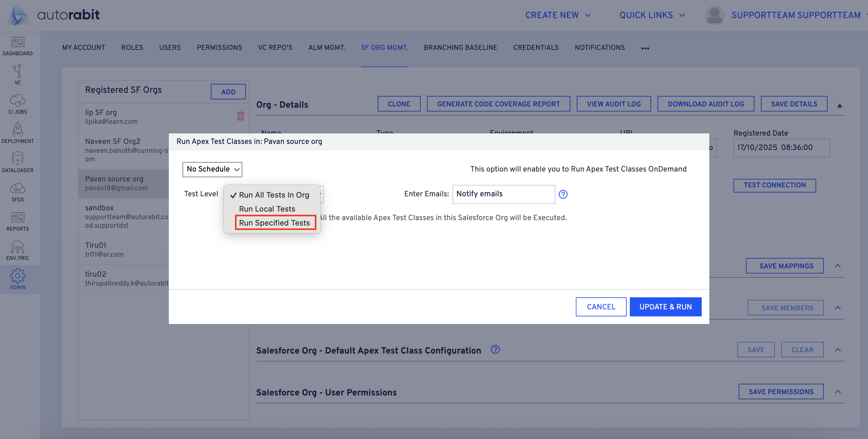Viewport: 868px width, 439px height.
Task: Click the Update & Run button
Action: [665, 307]
